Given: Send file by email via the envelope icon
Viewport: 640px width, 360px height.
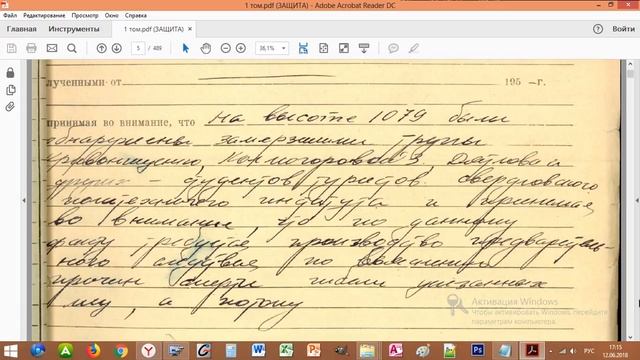Looking at the screenshot, I should pos(52,48).
